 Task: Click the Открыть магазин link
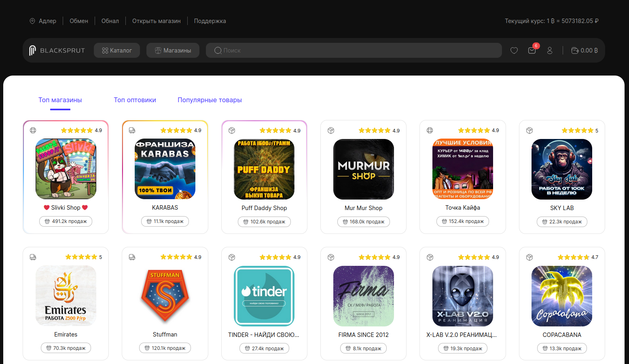point(156,21)
